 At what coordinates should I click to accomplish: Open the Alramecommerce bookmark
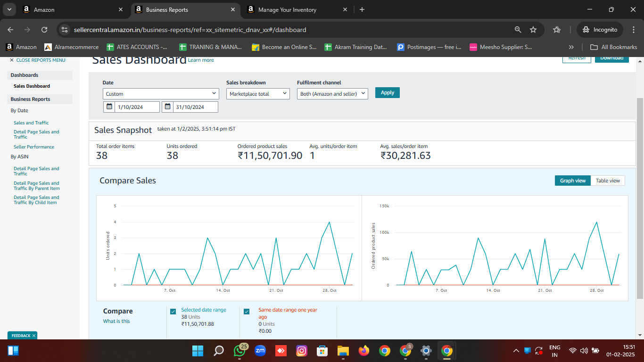[x=71, y=47]
